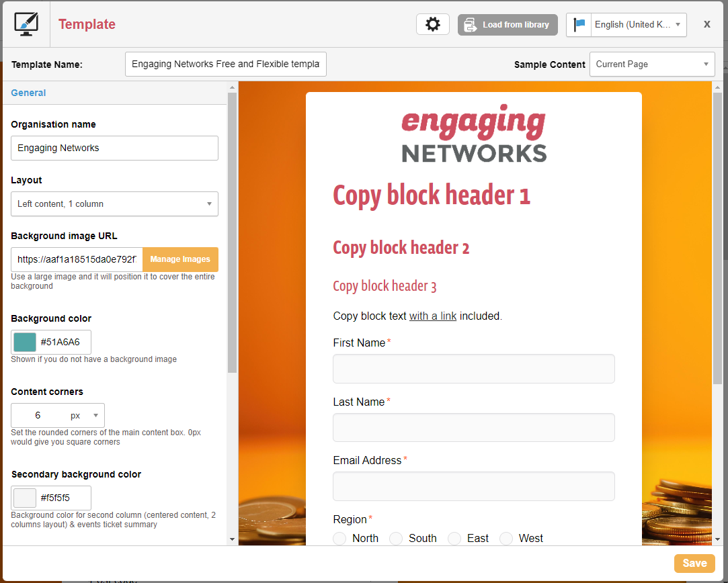This screenshot has height=583, width=728.
Task: Collapse the General section header
Action: [28, 93]
